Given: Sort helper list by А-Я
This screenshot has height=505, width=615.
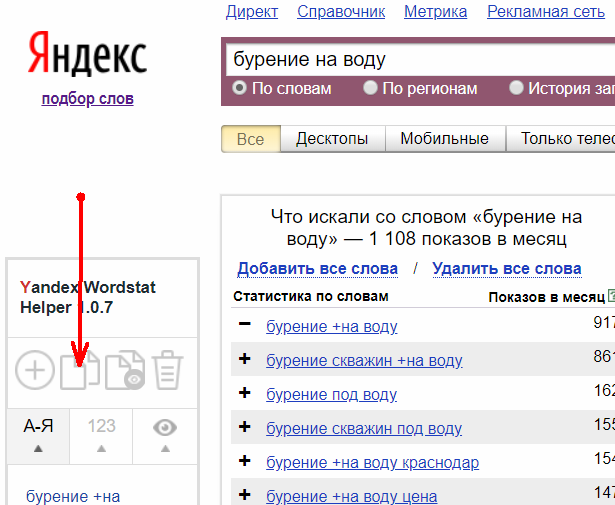Looking at the screenshot, I should [38, 436].
